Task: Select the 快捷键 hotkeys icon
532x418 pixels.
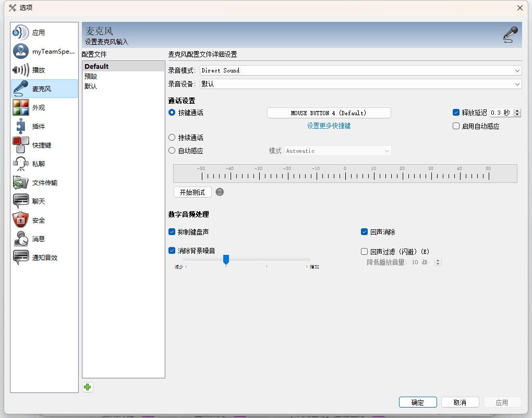Action: click(20, 145)
